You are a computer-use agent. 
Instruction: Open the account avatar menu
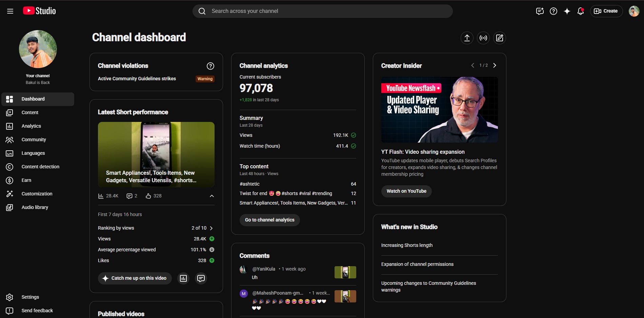[634, 11]
